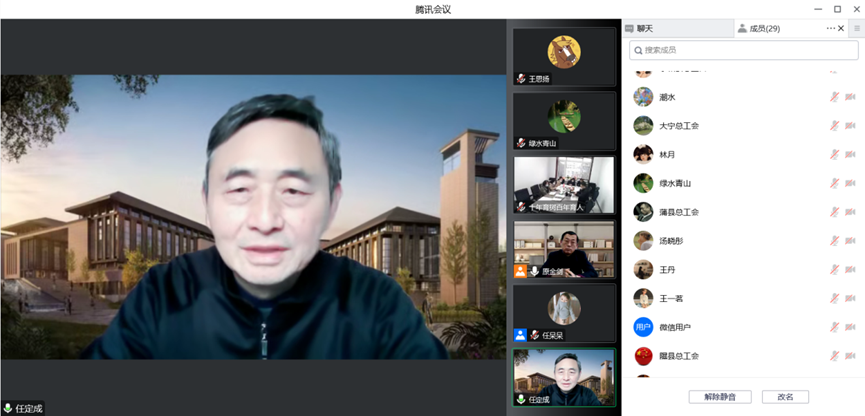Screen dimensions: 865x416
Task: Click the camera-off icon for 大宁总工会
Action: [x=850, y=126]
